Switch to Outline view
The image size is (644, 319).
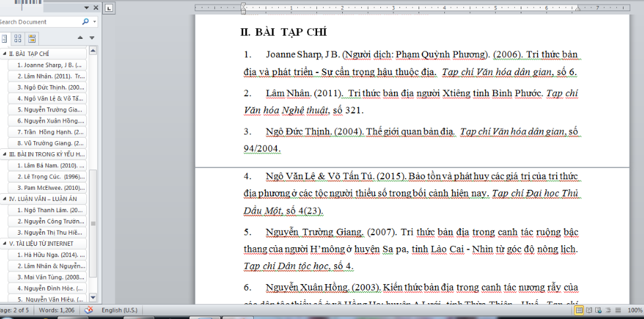click(608, 310)
